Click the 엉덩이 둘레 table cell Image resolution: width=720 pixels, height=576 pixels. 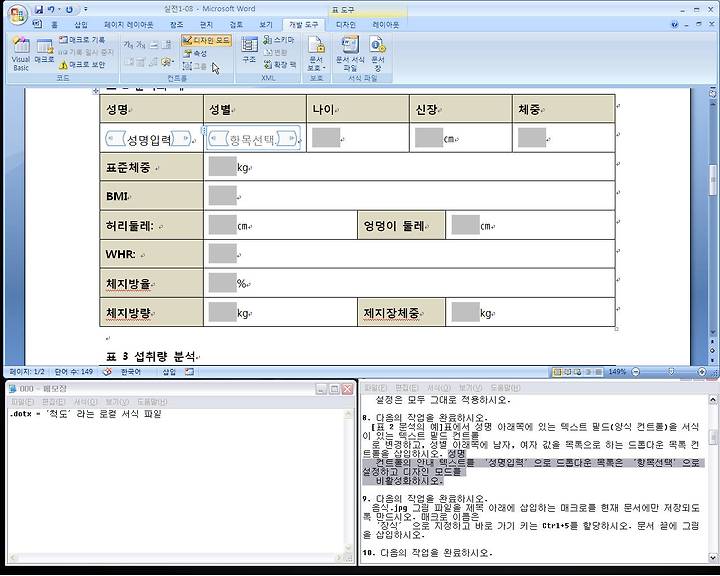[x=401, y=226]
